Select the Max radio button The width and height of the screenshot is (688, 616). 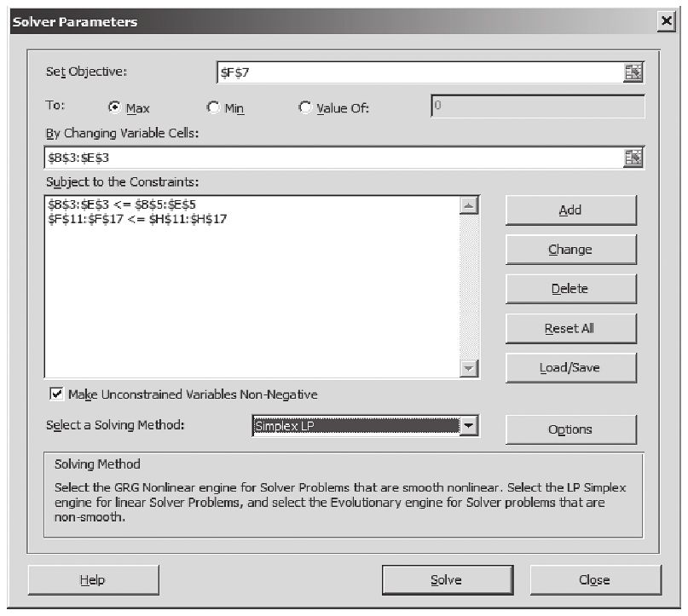(114, 108)
